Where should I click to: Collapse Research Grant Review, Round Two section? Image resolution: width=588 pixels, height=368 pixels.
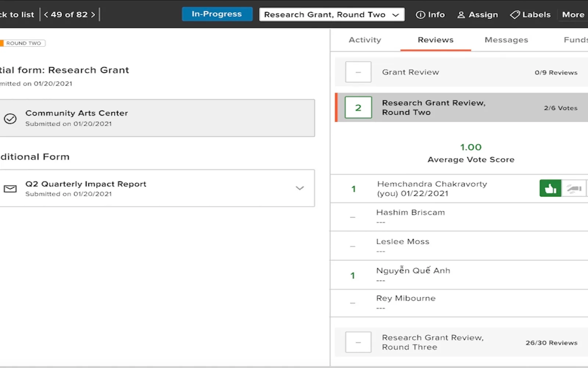(x=461, y=107)
